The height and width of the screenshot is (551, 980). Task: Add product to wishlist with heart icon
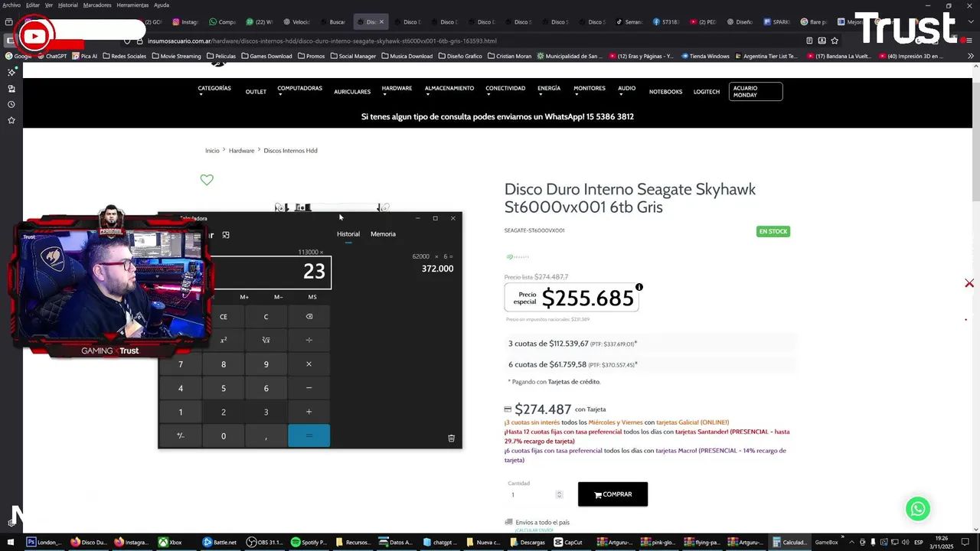(207, 180)
